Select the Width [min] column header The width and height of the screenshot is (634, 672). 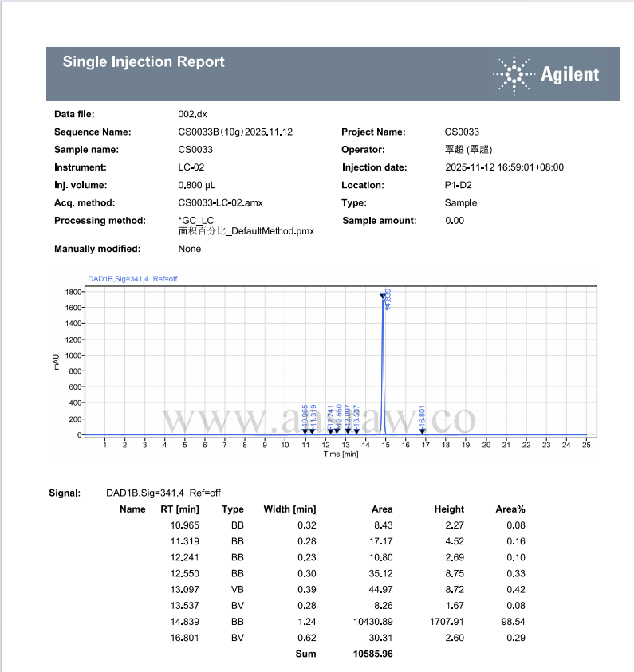(x=289, y=509)
